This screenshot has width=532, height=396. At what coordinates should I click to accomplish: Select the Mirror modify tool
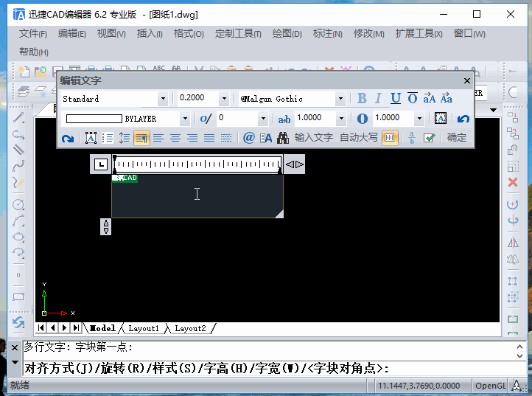pos(513,243)
